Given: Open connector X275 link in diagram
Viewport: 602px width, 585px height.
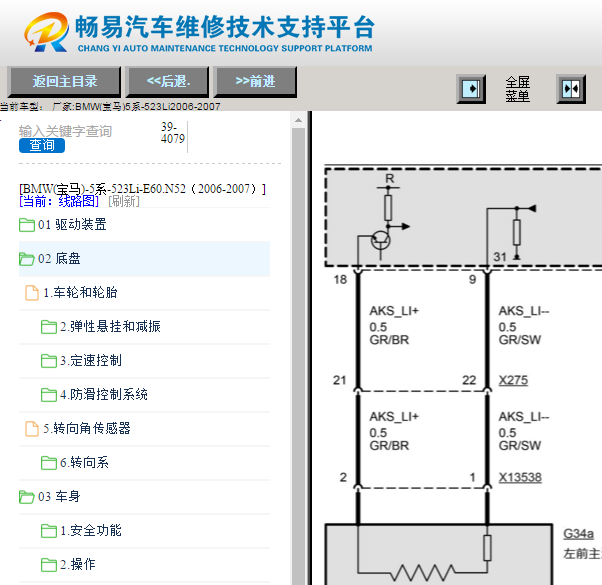Looking at the screenshot, I should click(513, 380).
